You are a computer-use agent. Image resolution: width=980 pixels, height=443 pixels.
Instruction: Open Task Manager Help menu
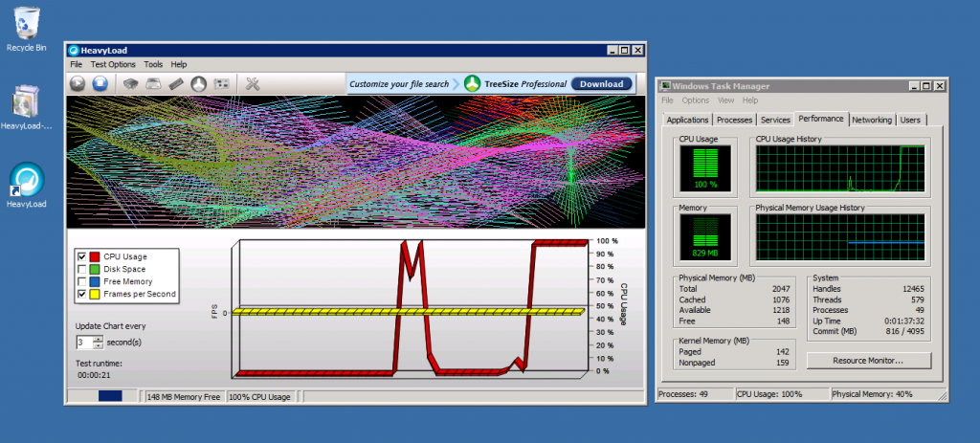(x=750, y=100)
